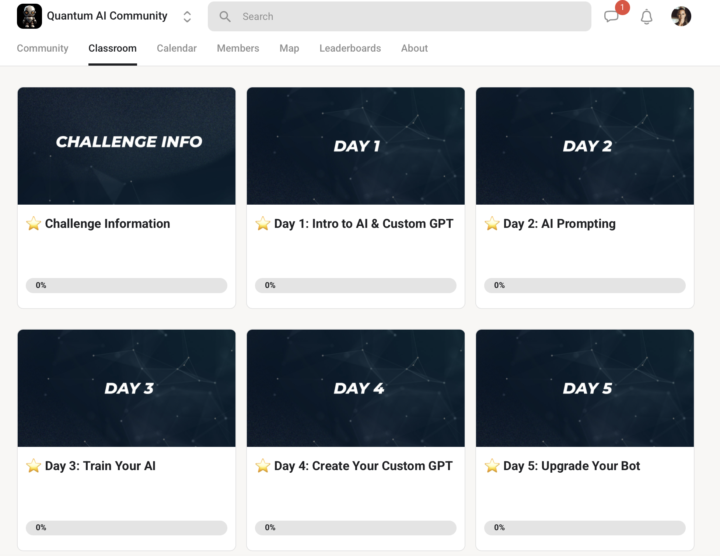The height and width of the screenshot is (556, 720).
Task: Click the star beside Day 1 title
Action: pyautogui.click(x=263, y=224)
